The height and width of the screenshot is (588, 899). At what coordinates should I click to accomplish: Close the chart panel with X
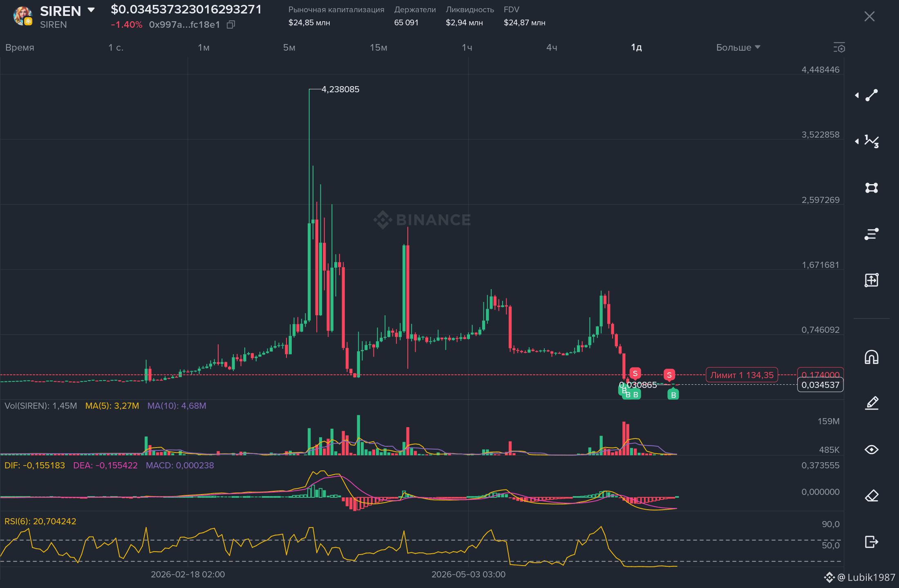pos(869,16)
